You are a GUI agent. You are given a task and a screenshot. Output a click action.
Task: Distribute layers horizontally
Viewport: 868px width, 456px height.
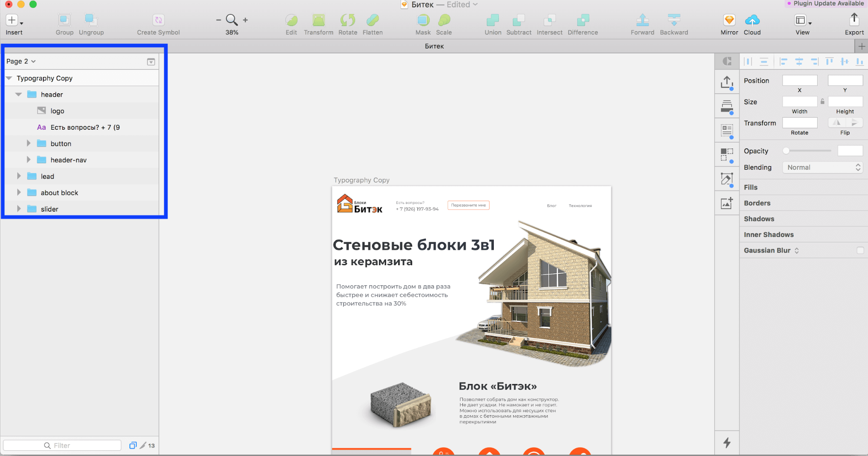748,62
